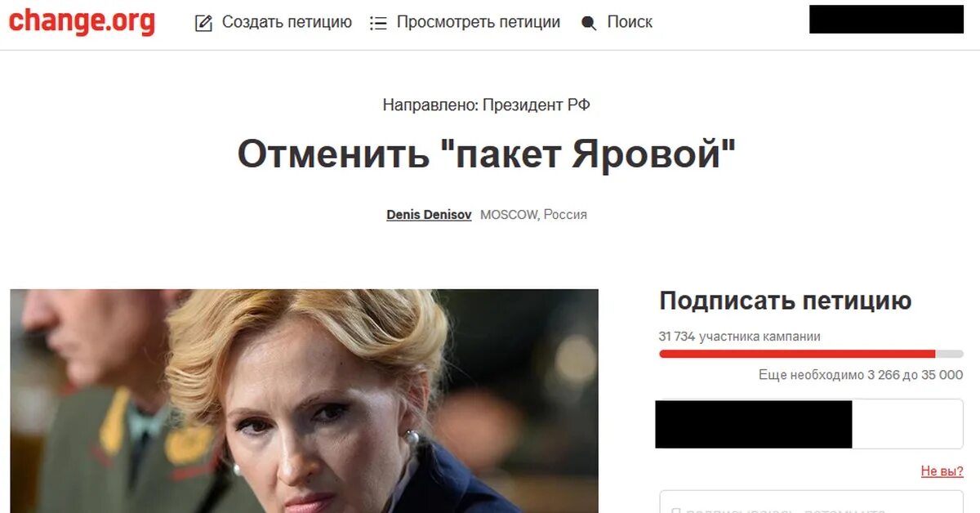Click the blacked-out profile area in header
The image size is (980, 513).
(x=886, y=20)
